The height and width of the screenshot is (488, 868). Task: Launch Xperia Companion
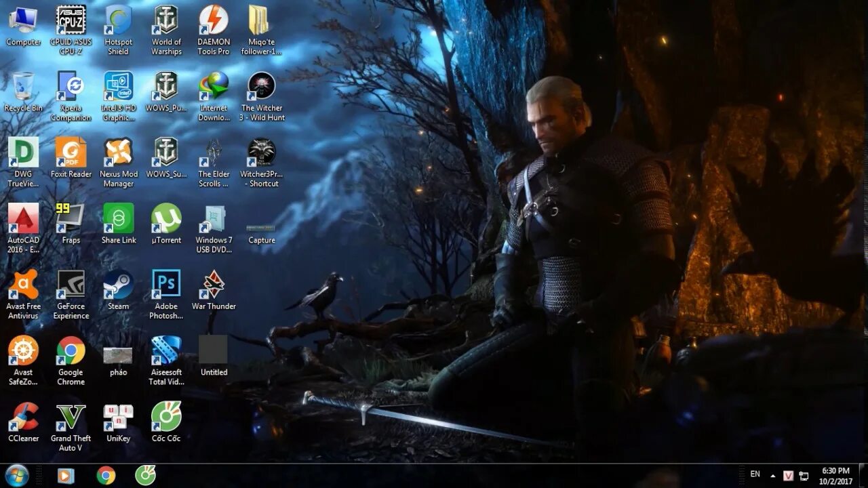click(71, 96)
